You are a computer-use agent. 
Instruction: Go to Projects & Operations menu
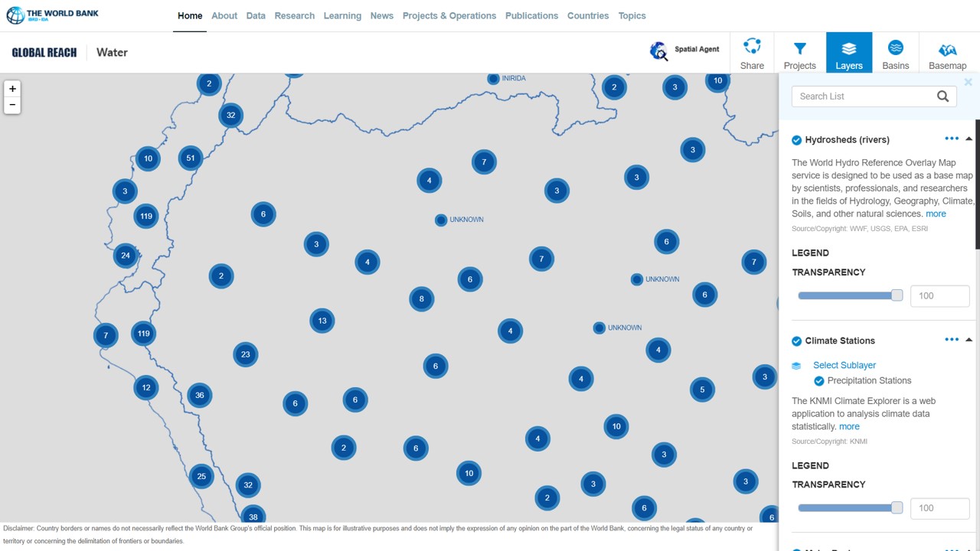click(x=449, y=15)
